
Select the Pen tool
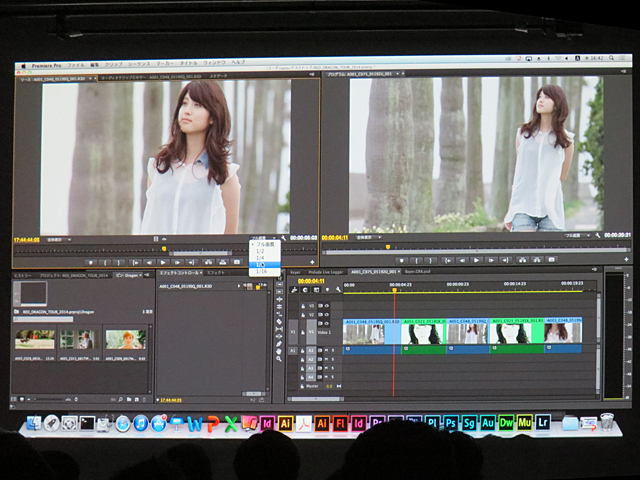pyautogui.click(x=279, y=344)
